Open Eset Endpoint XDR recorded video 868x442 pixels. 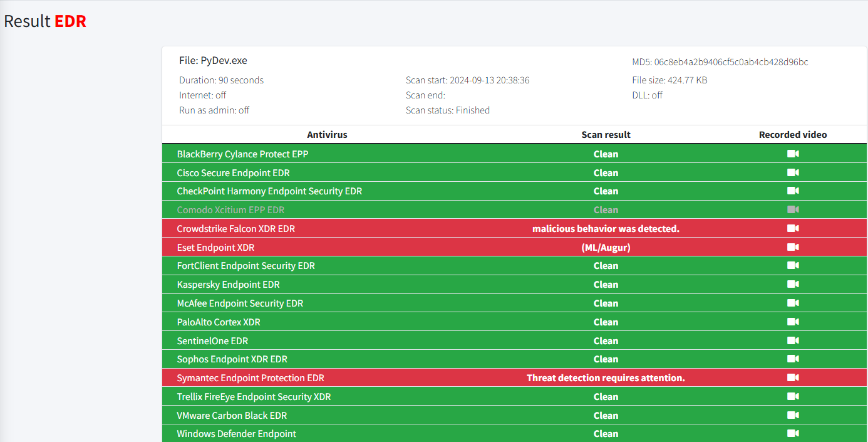point(793,247)
